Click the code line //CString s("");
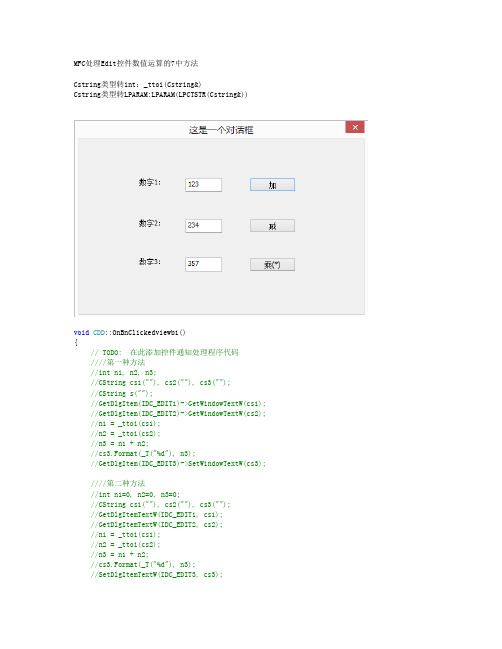Image resolution: width=502 pixels, height=649 pixels. 122,393
